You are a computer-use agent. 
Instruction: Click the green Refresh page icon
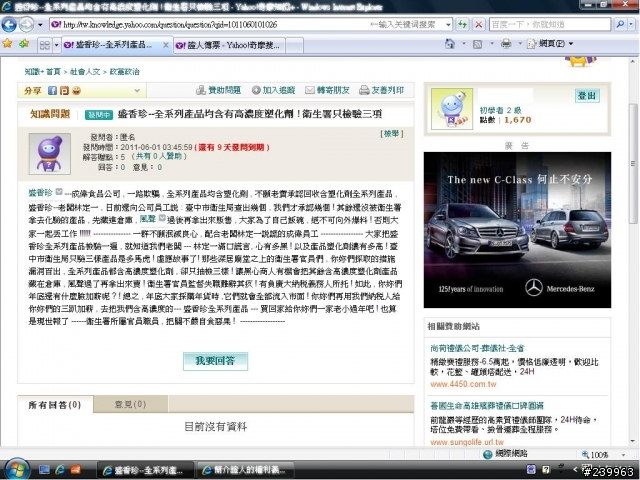pyautogui.click(x=462, y=24)
